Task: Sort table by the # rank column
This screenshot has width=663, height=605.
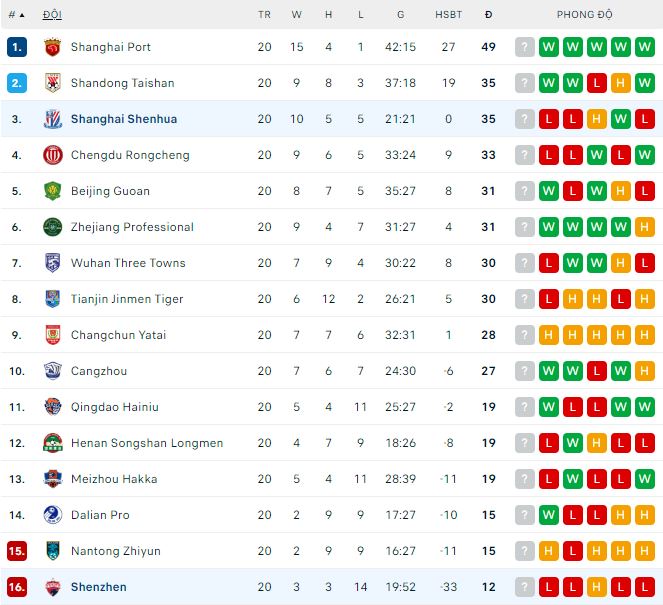Action: pyautogui.click(x=16, y=15)
